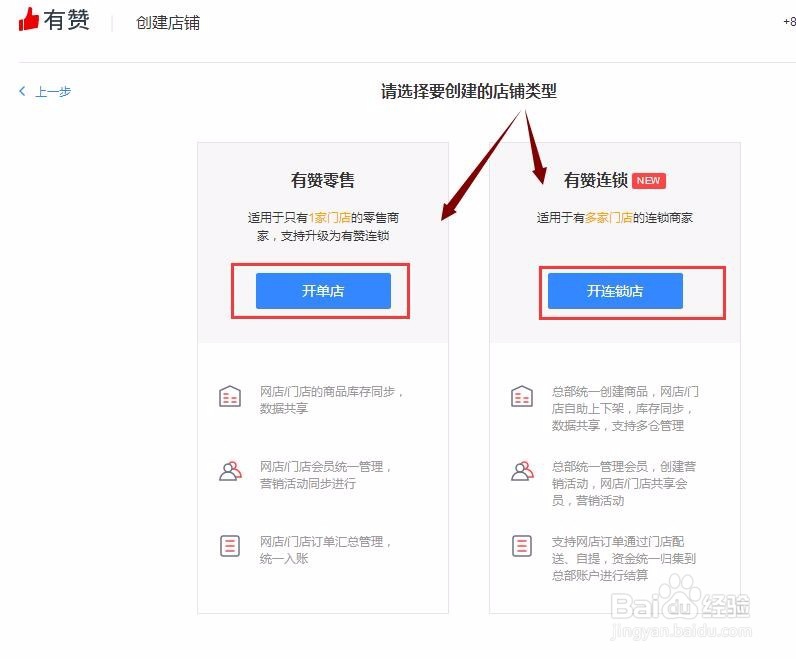
Task: Click order list icon in 有赞零售 card
Action: click(x=229, y=546)
